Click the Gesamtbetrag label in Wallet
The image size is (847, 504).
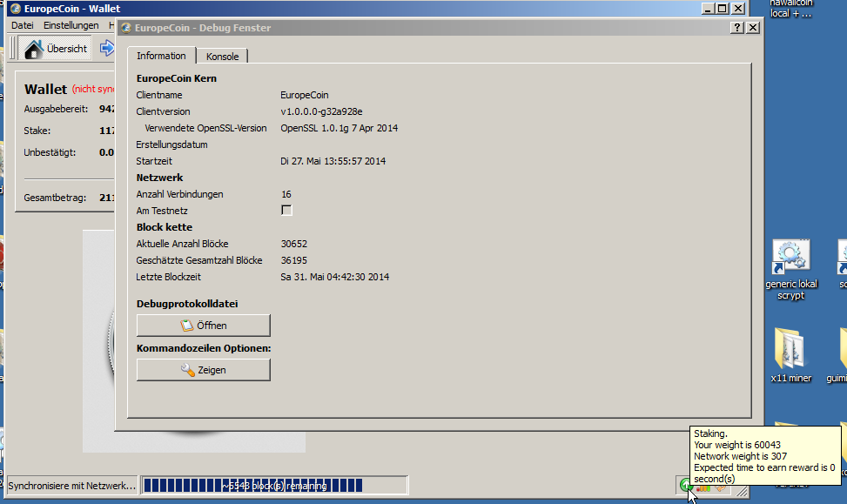pyautogui.click(x=55, y=198)
